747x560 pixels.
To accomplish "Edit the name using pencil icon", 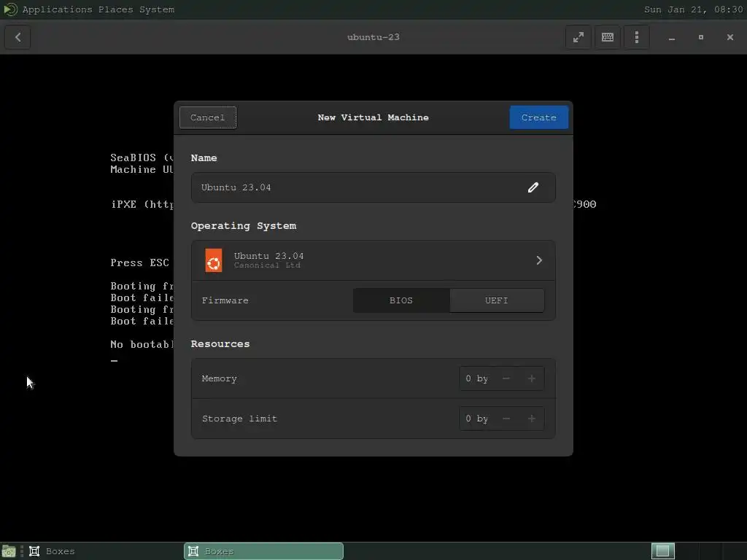I will [533, 187].
